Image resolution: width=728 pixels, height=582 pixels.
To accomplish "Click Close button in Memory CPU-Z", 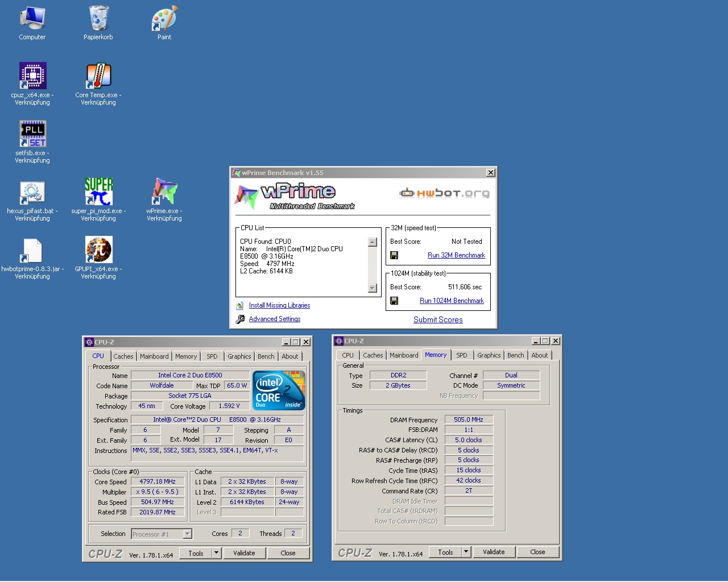I will pyautogui.click(x=537, y=552).
